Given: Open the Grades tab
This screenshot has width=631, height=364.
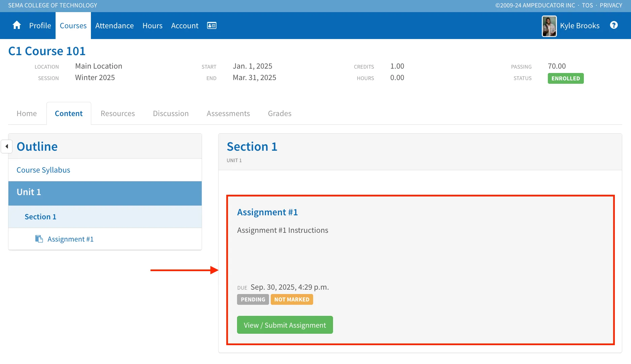Looking at the screenshot, I should pyautogui.click(x=280, y=113).
